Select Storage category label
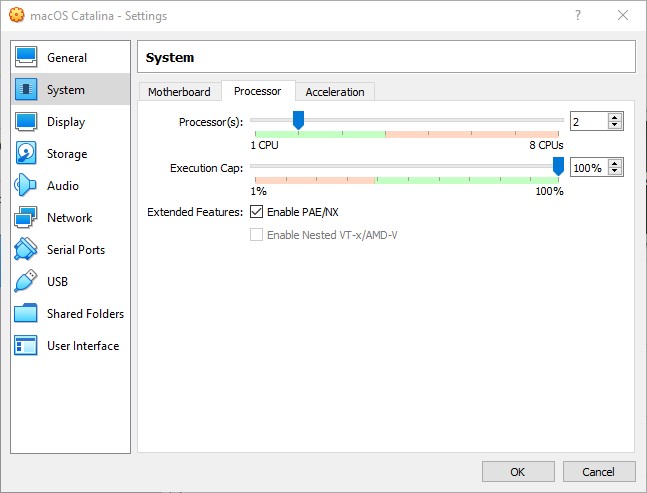 point(67,154)
